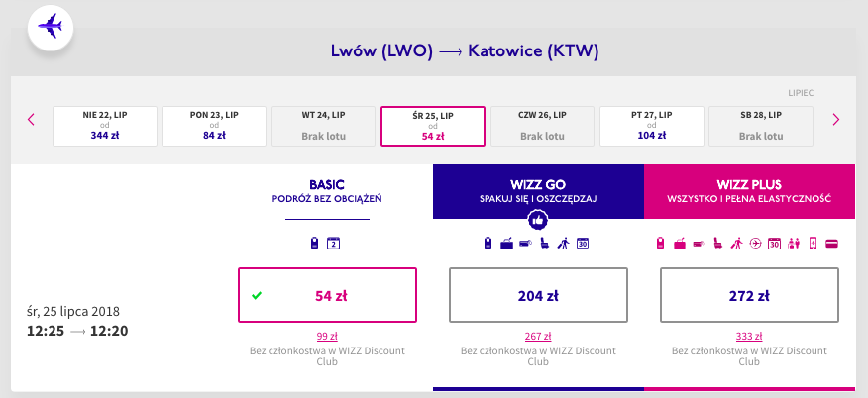Choose Friday 27 July for 104 zł
Viewport: 868px width, 398px height.
[x=652, y=126]
